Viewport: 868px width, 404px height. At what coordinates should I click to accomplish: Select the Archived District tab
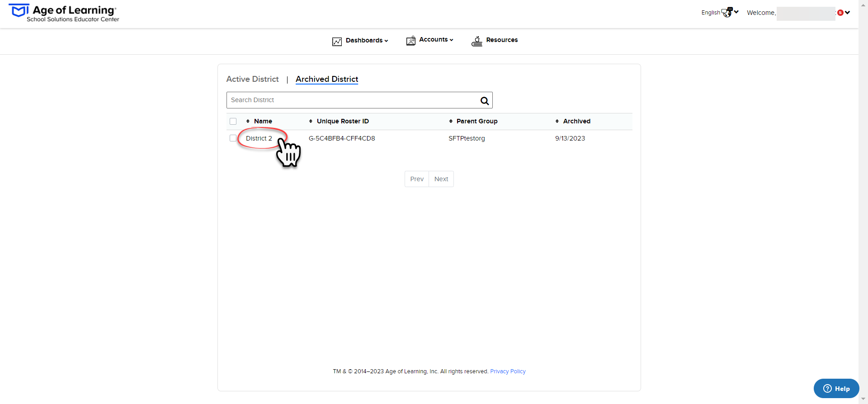[x=327, y=79]
